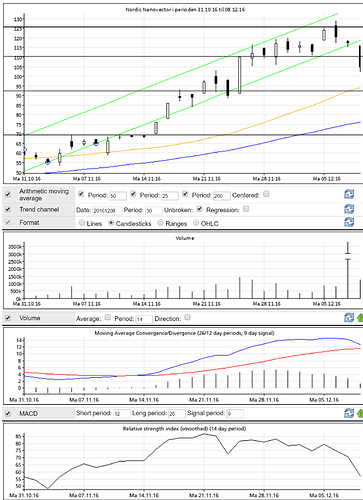Click green up arrow in MACD row
363x500 pixels.
click(360, 413)
